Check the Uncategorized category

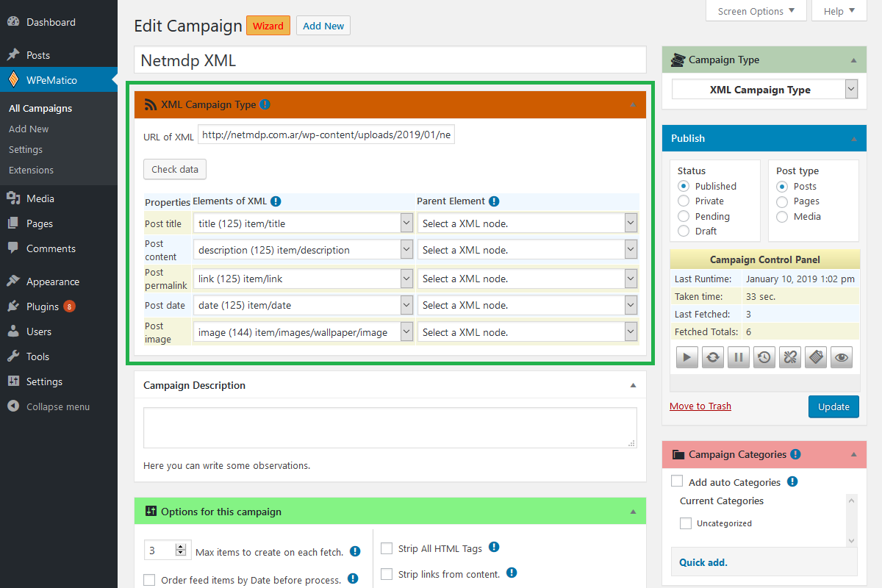[x=686, y=523]
